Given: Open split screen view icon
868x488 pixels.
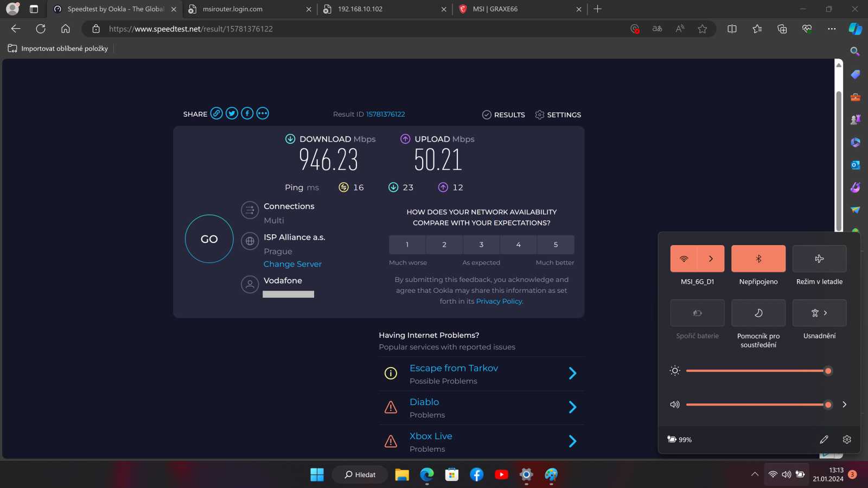Looking at the screenshot, I should 732,29.
